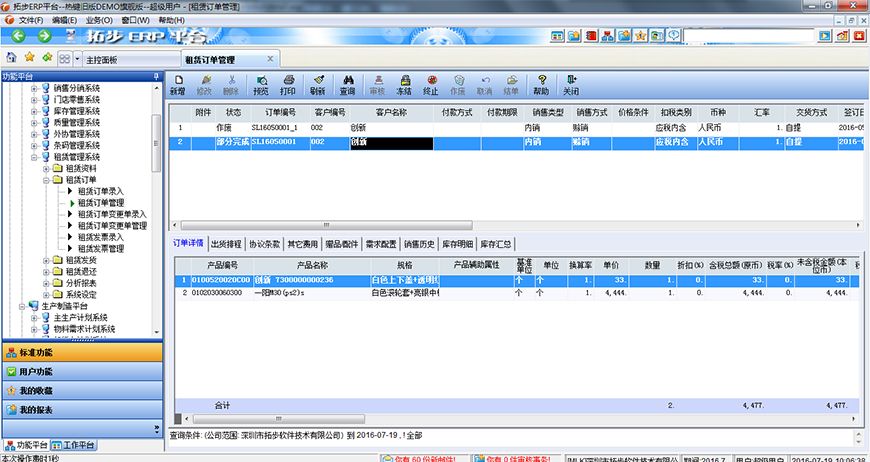
Task: Click the 预览 (Preview) toolbar icon
Action: point(261,84)
